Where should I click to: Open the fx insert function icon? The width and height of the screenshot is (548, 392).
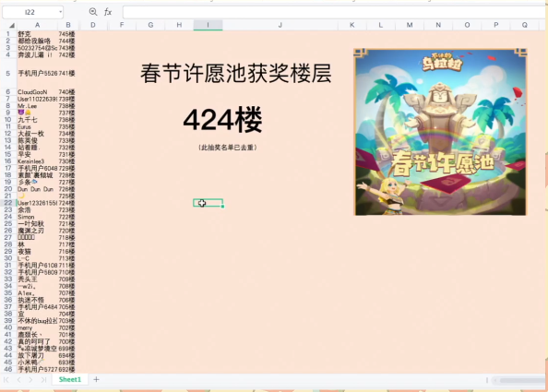[x=108, y=12]
